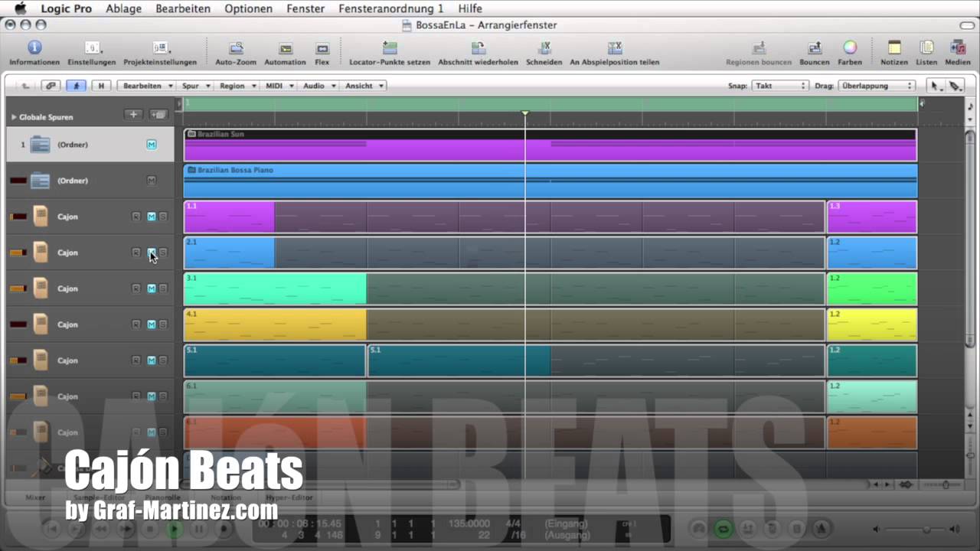Record-enable Cajon track with region 1.1
Screen dimensions: 980x551
coord(136,217)
